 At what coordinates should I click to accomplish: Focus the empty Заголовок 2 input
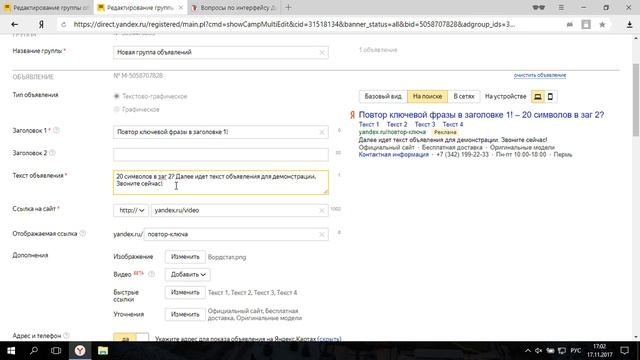(220, 155)
